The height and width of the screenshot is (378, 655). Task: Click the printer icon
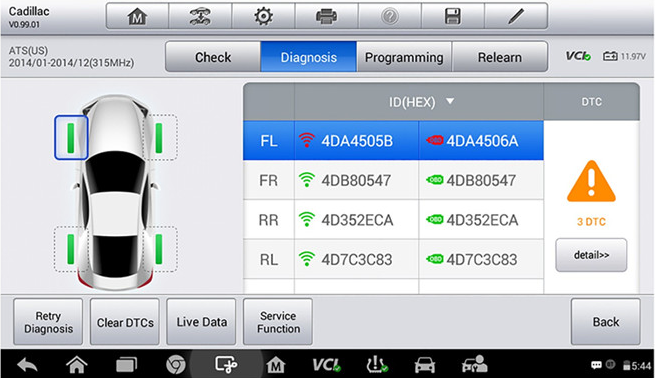click(326, 16)
